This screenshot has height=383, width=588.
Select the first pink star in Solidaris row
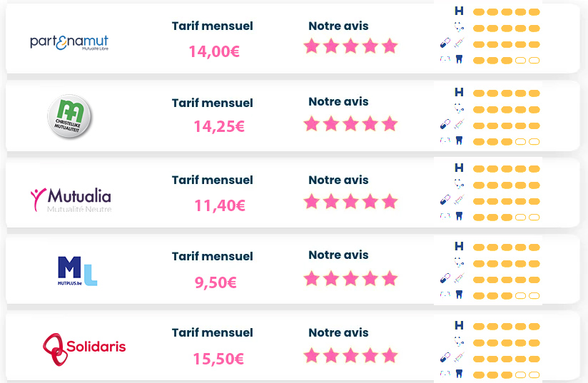(312, 355)
